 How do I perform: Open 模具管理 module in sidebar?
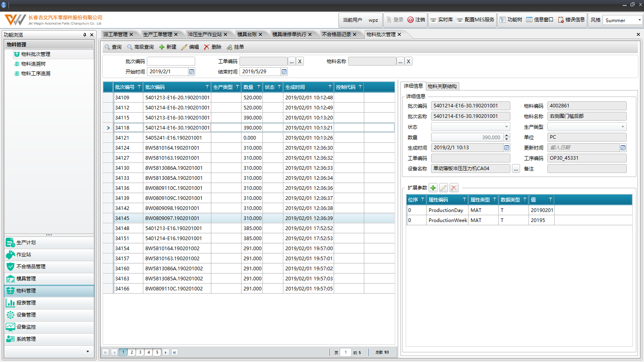[49, 279]
